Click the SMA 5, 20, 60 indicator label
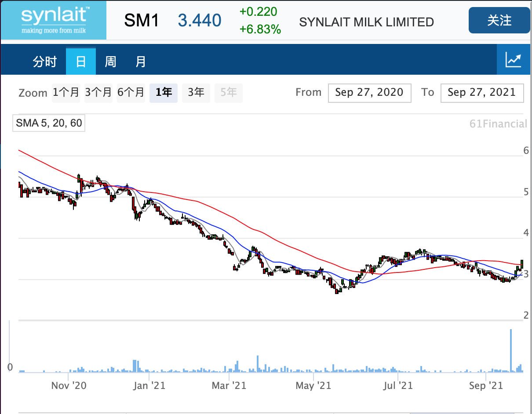Screen dimensions: 532x414 pos(49,123)
